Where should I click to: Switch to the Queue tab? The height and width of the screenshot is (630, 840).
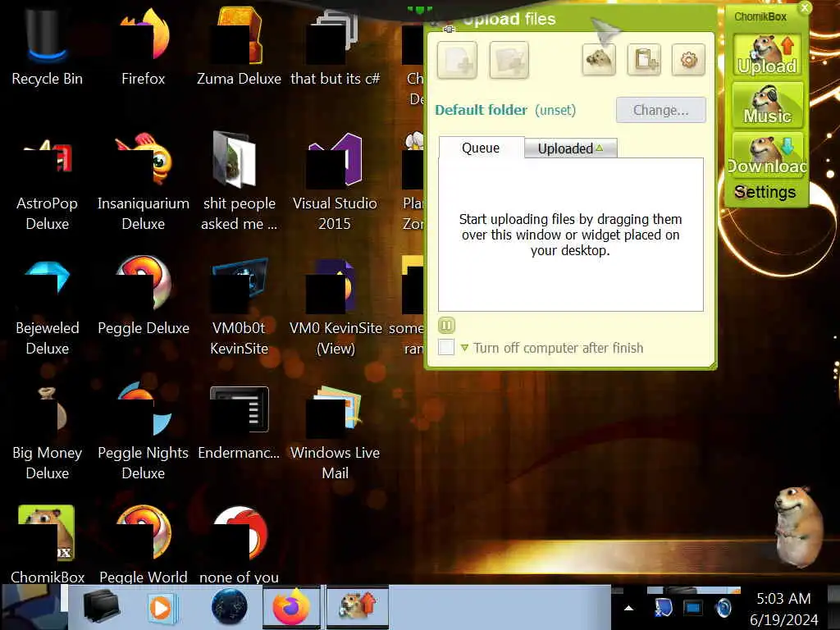(481, 148)
